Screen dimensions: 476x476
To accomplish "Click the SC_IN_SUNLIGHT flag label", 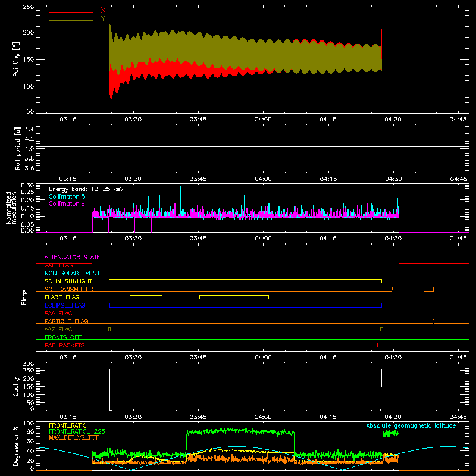I will click(x=68, y=281).
